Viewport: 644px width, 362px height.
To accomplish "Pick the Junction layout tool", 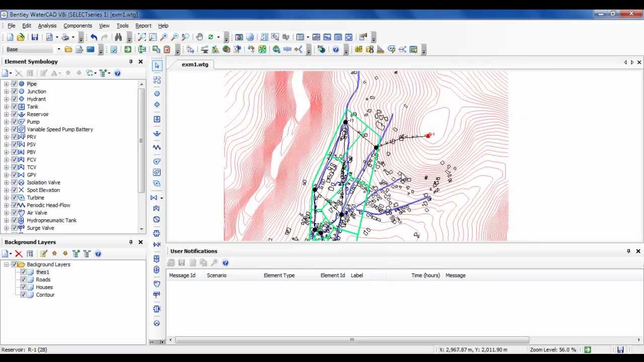I will pyautogui.click(x=157, y=94).
